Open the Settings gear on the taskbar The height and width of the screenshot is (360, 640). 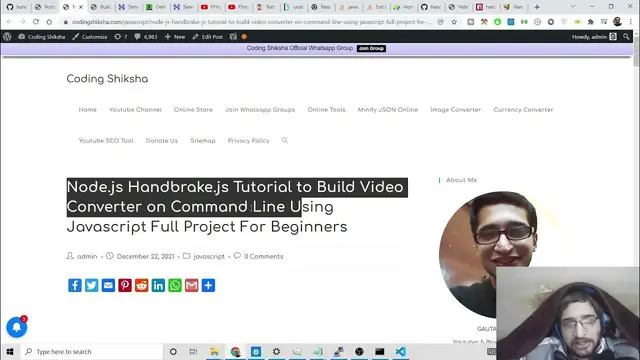[276, 351]
